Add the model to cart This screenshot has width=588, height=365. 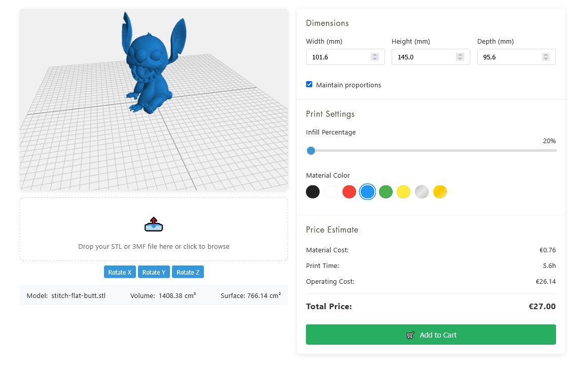pos(431,335)
